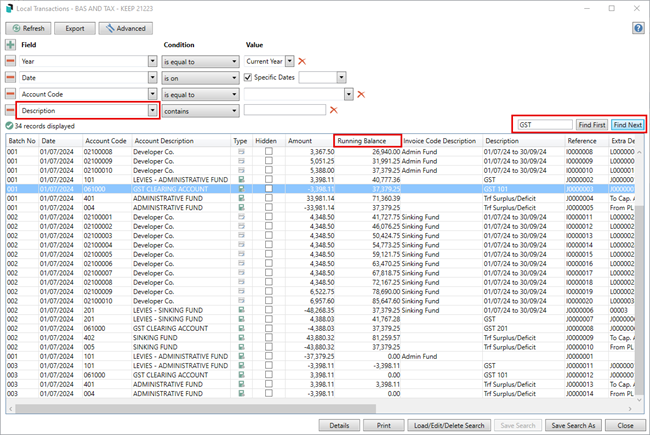Click the Export button
Viewport: 650px width, 435px height.
tap(75, 28)
